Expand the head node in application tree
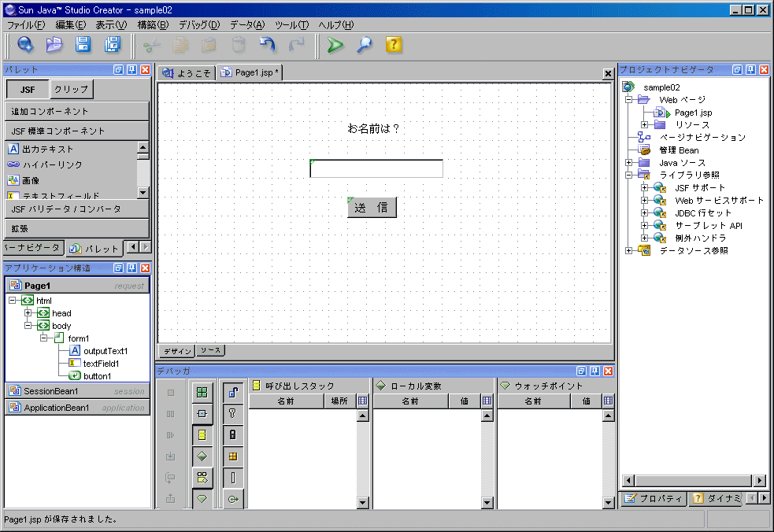Viewport: 774px width, 532px height. click(28, 313)
